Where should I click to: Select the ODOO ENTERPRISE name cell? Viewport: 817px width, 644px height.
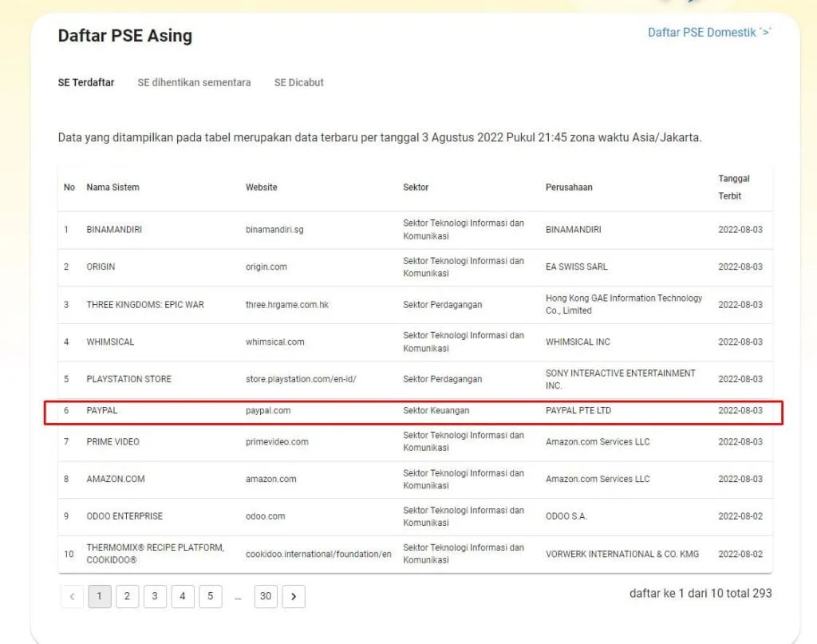[x=124, y=516]
